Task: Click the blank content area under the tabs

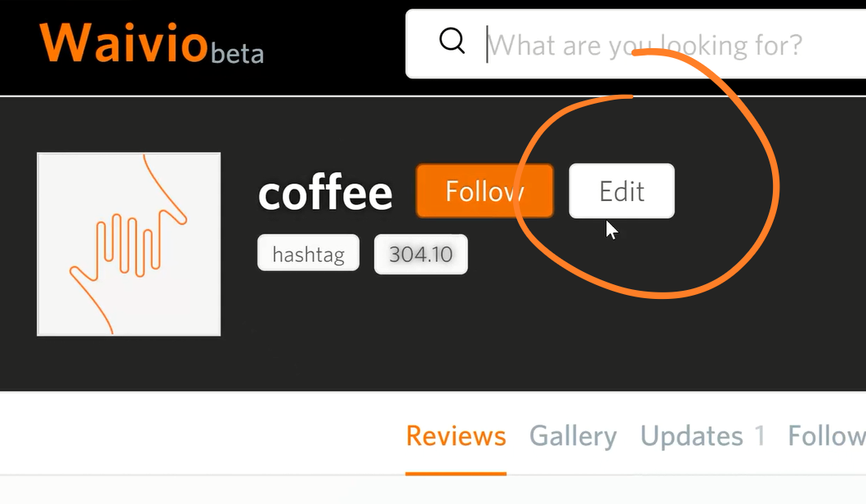Action: tap(408, 491)
